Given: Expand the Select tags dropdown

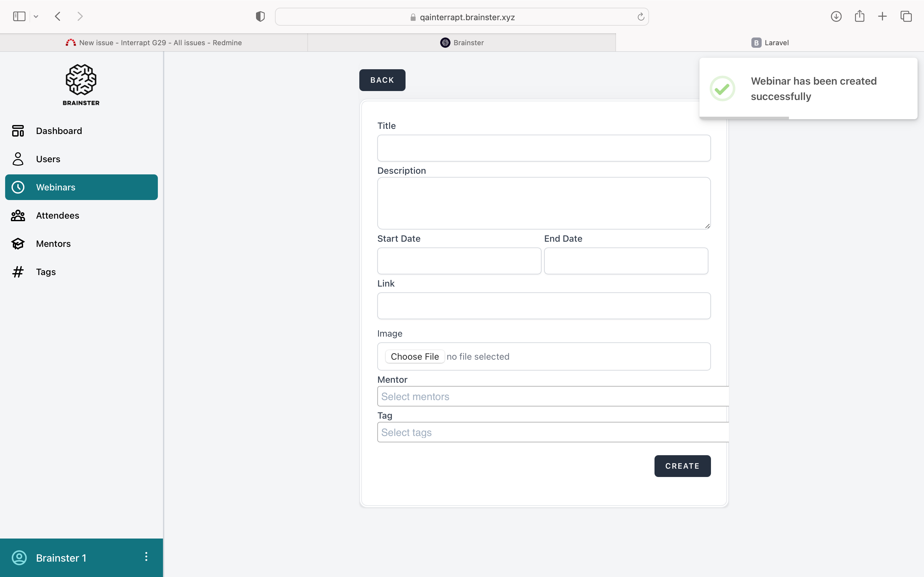Looking at the screenshot, I should pos(552,432).
